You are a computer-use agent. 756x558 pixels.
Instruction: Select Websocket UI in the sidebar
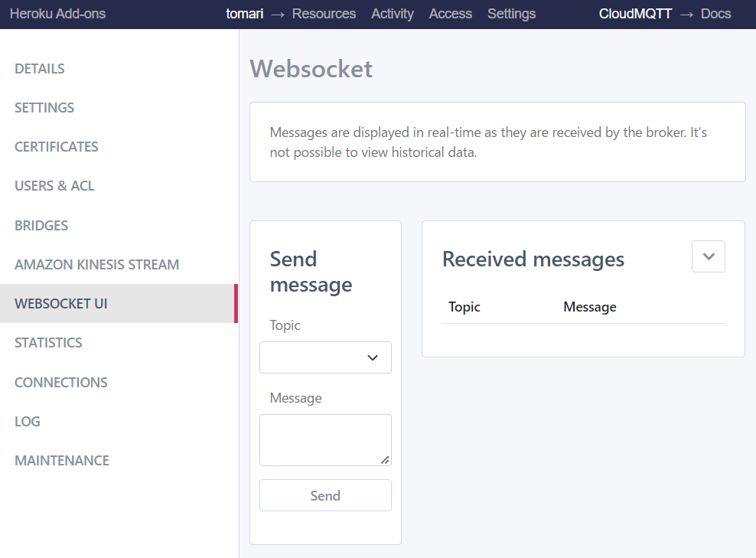click(61, 304)
